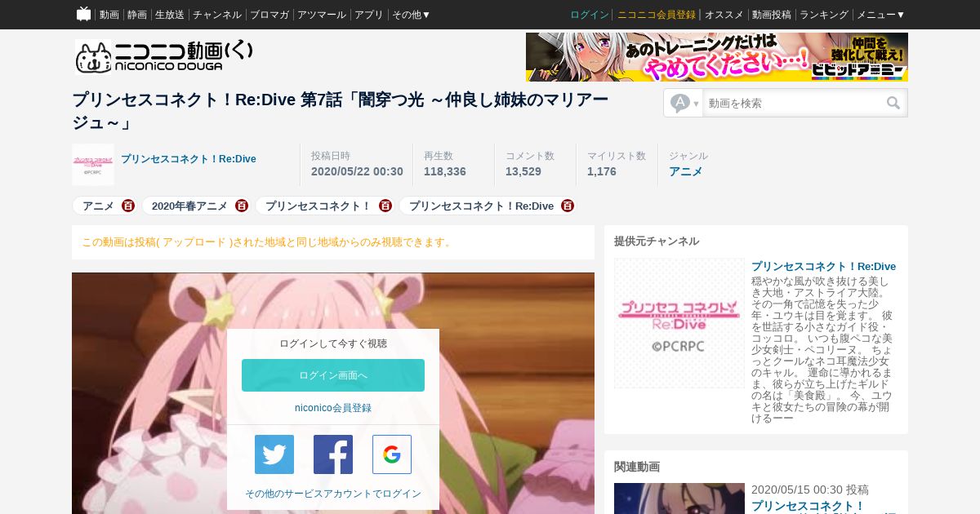This screenshot has height=514, width=980.
Task: Open dictionary icon next to プリンセスコネクト！Re:Dive tag
Action: tap(568, 206)
